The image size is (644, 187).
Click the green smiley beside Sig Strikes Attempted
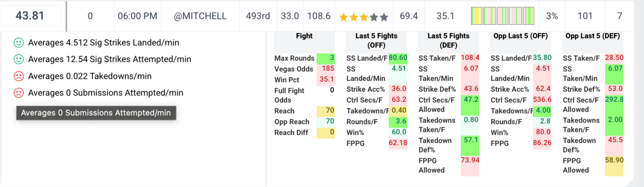click(18, 59)
